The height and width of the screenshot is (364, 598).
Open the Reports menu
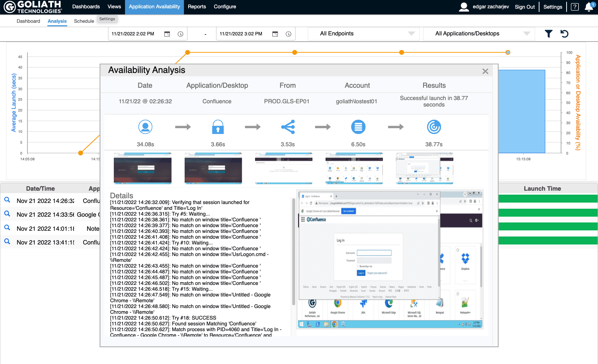pyautogui.click(x=197, y=7)
